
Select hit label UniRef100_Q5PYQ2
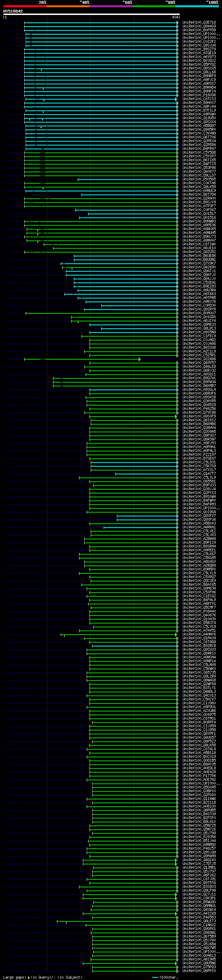click(199, 65)
